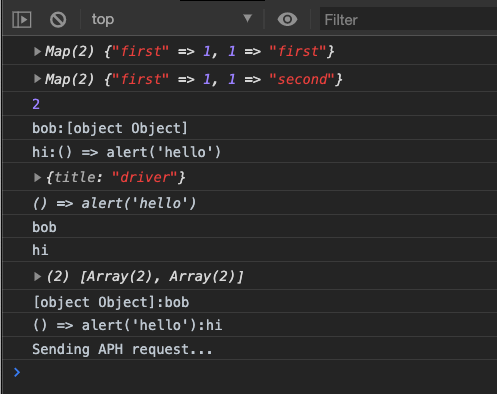
Task: Select the standalone bob log line
Action: (44, 227)
